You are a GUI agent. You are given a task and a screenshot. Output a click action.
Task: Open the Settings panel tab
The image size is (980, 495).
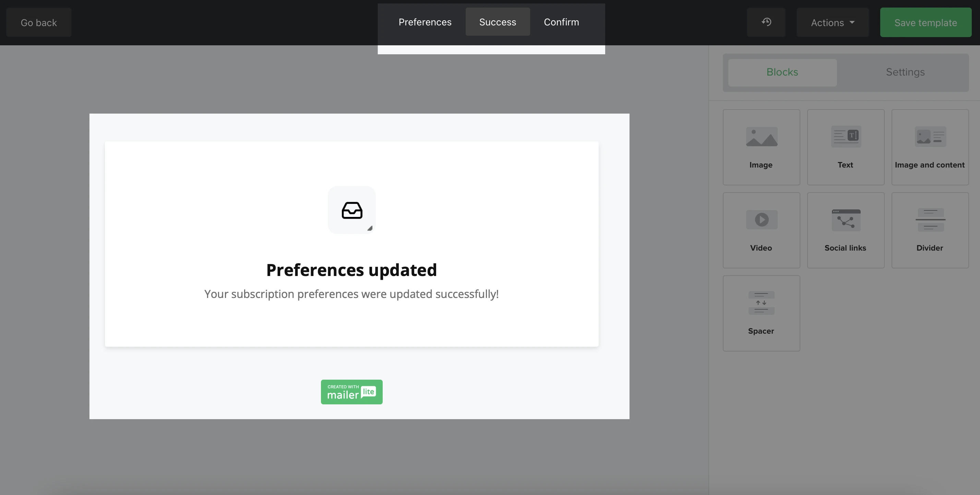click(905, 72)
